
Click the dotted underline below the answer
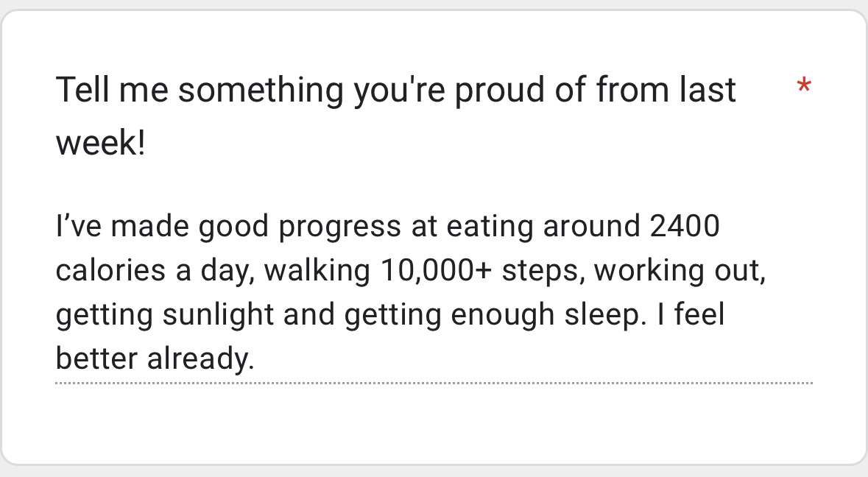[433, 383]
